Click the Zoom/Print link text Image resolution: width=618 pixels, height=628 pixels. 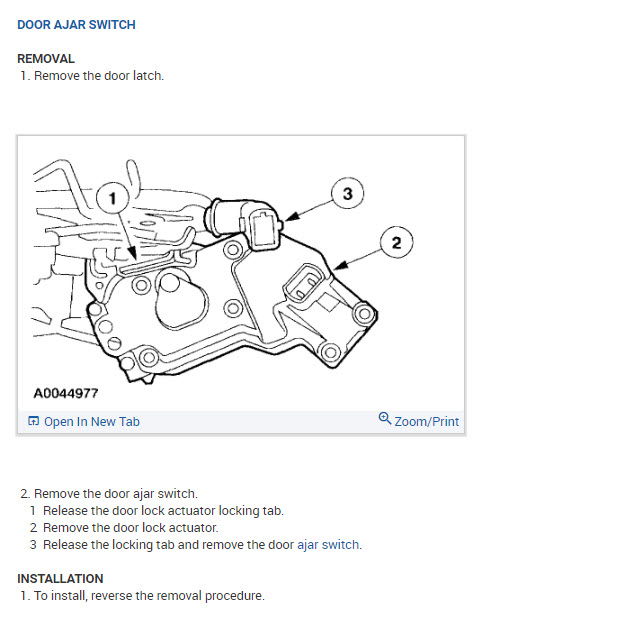tap(427, 422)
